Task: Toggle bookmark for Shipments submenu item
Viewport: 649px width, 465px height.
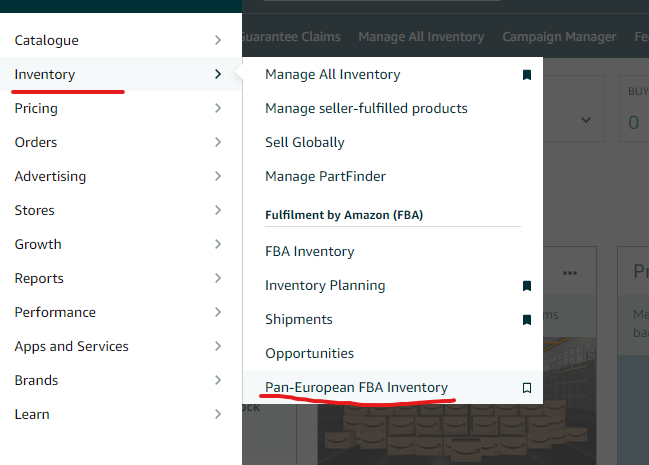Action: (x=527, y=320)
